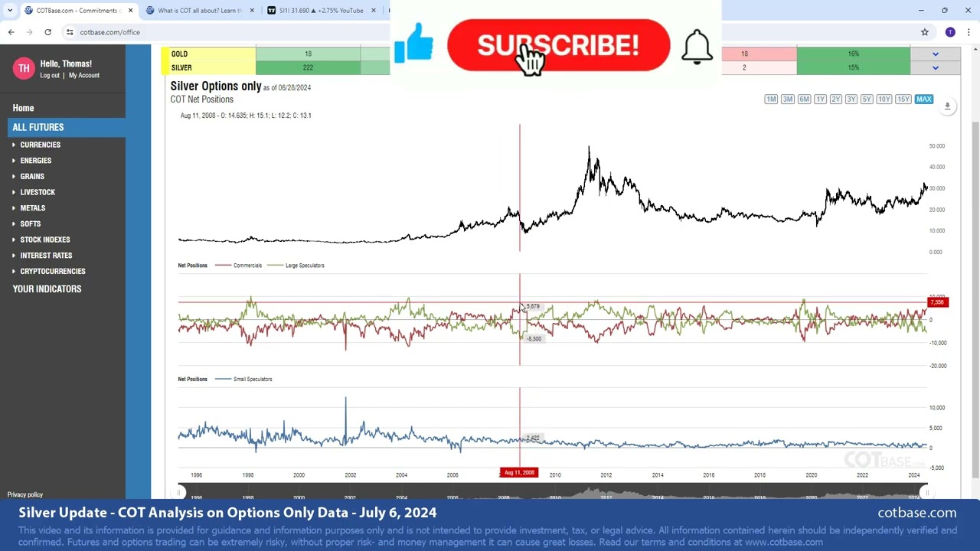Click the Log out link
The image size is (980, 551).
pos(50,76)
